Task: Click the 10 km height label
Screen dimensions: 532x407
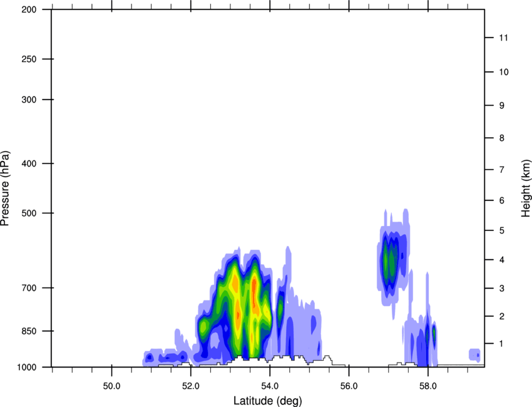Action: click(x=504, y=72)
